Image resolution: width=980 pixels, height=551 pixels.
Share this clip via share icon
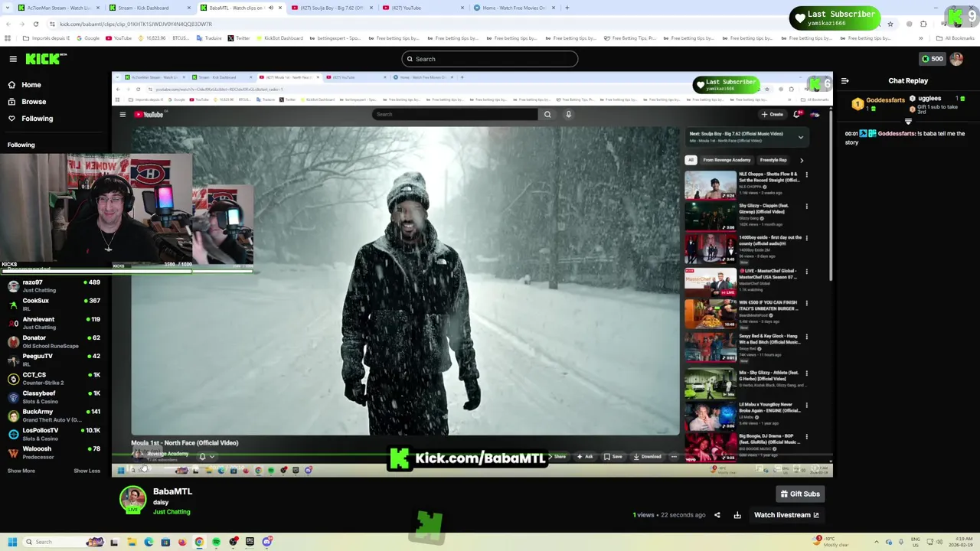[717, 515]
